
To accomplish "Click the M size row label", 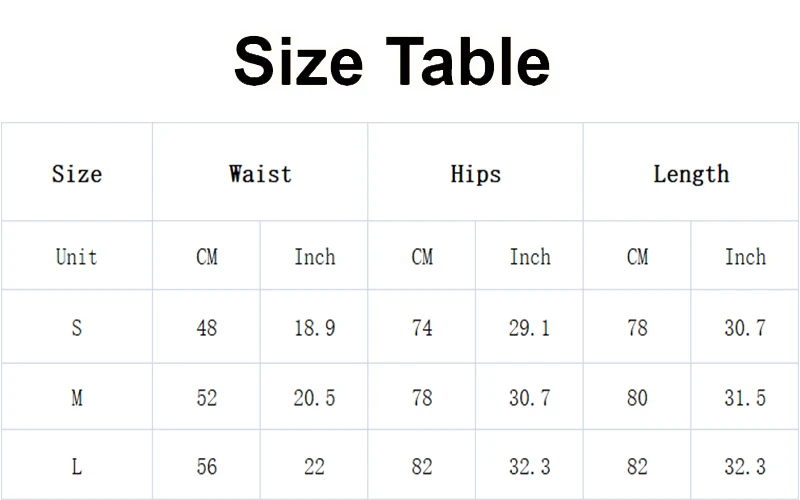I will point(77,397).
